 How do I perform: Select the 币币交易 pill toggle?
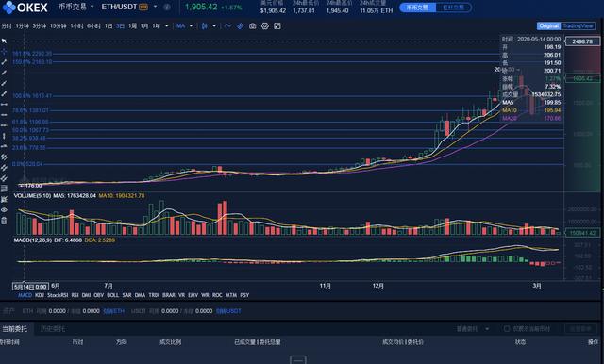click(417, 8)
